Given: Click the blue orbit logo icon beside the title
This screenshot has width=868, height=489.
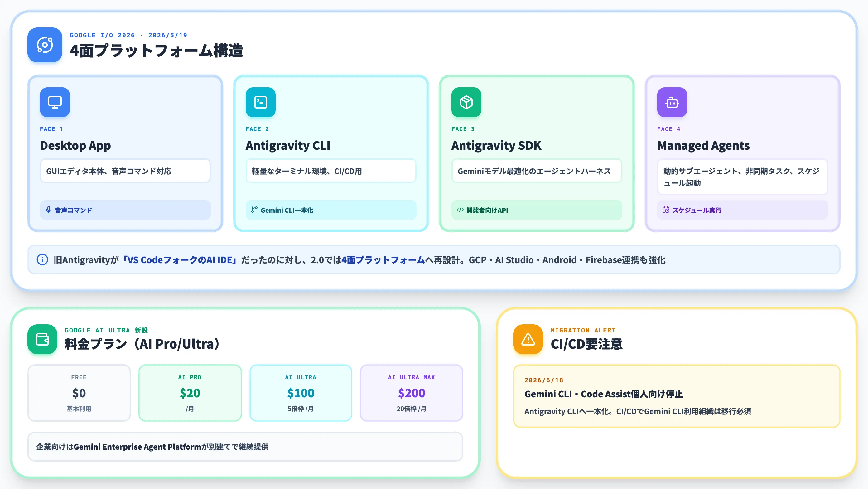Looking at the screenshot, I should (x=45, y=45).
